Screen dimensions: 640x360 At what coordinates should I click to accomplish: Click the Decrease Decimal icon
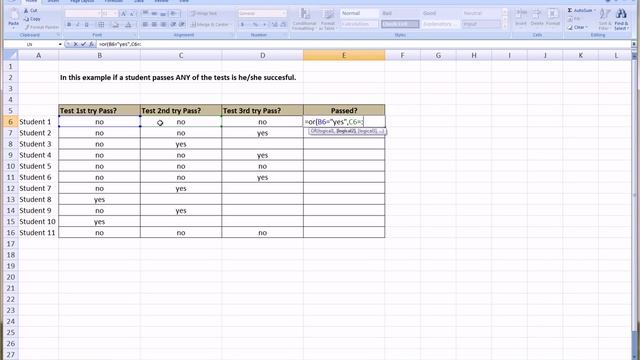(283, 24)
